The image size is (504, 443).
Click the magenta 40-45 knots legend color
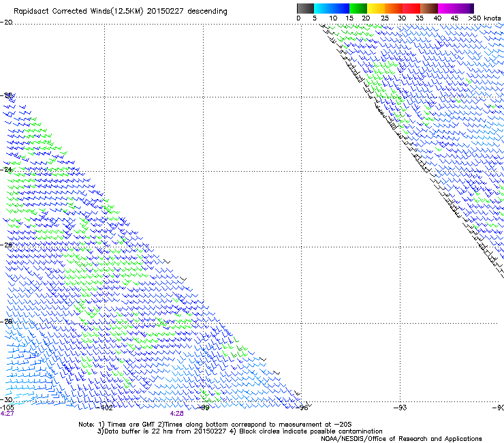(x=447, y=8)
